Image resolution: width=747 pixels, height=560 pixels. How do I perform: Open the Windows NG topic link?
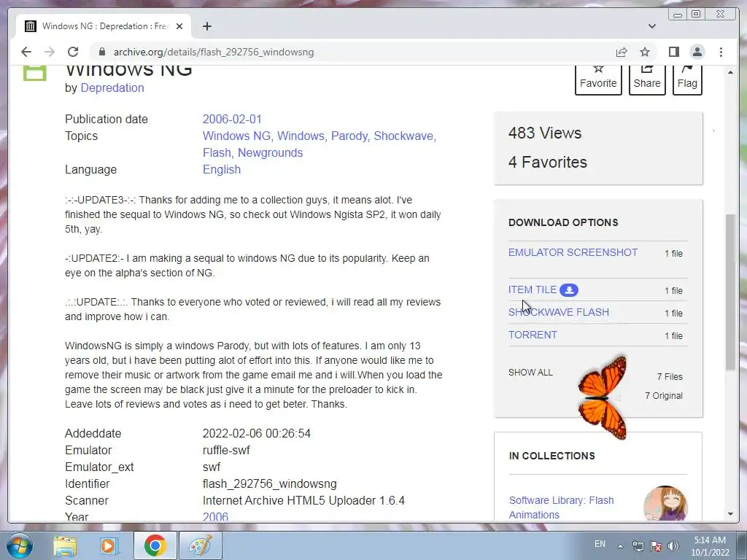click(237, 136)
